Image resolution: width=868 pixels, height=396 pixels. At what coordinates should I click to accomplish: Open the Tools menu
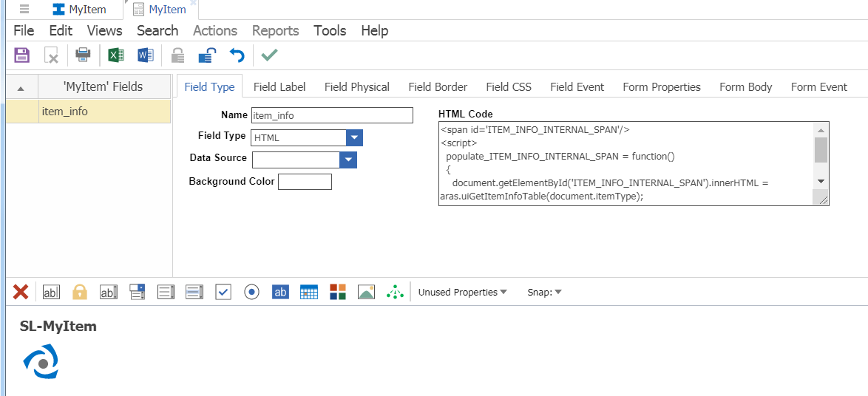330,30
